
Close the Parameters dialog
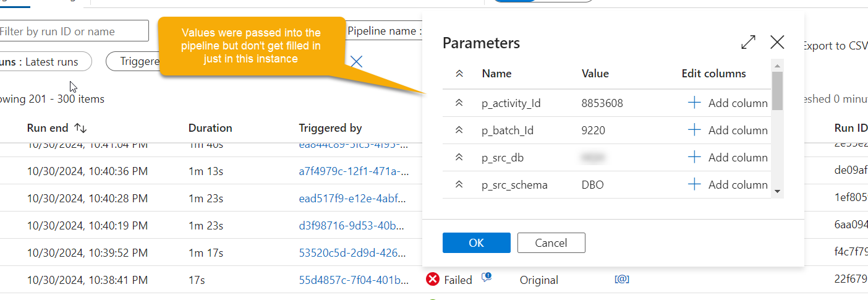coord(777,42)
